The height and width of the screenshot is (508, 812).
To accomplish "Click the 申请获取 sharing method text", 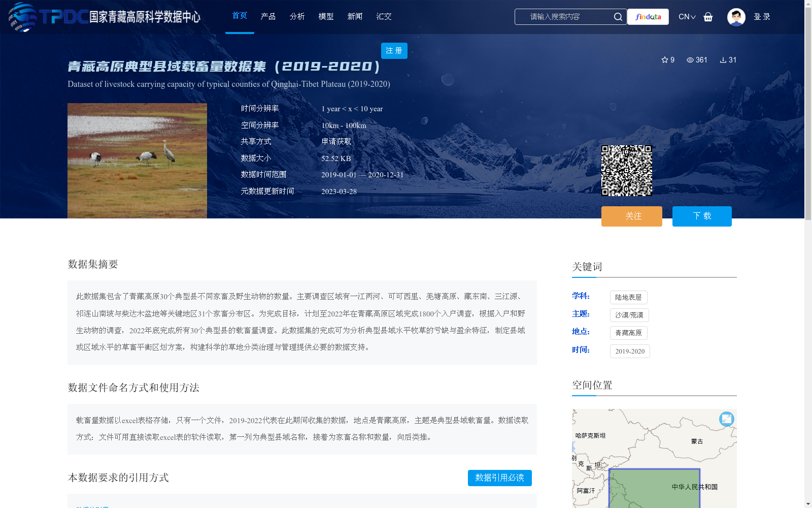I will [x=336, y=142].
